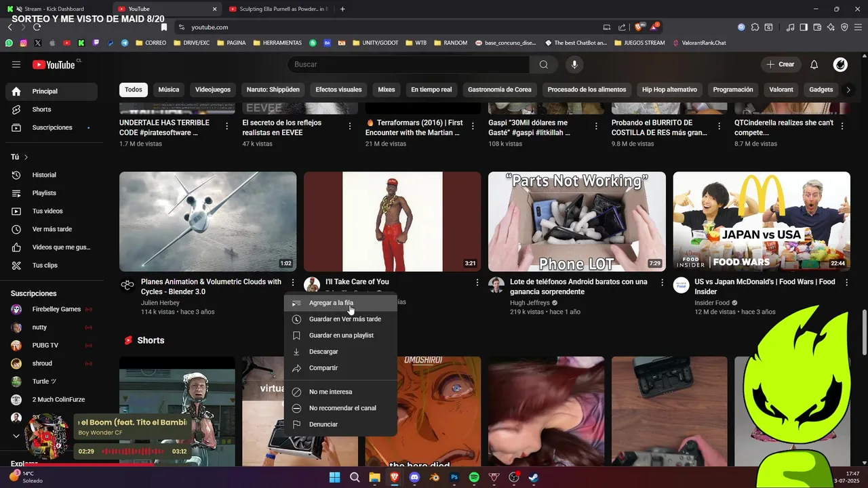
Task: Open Ver más tarde in the sidebar
Action: point(52,229)
